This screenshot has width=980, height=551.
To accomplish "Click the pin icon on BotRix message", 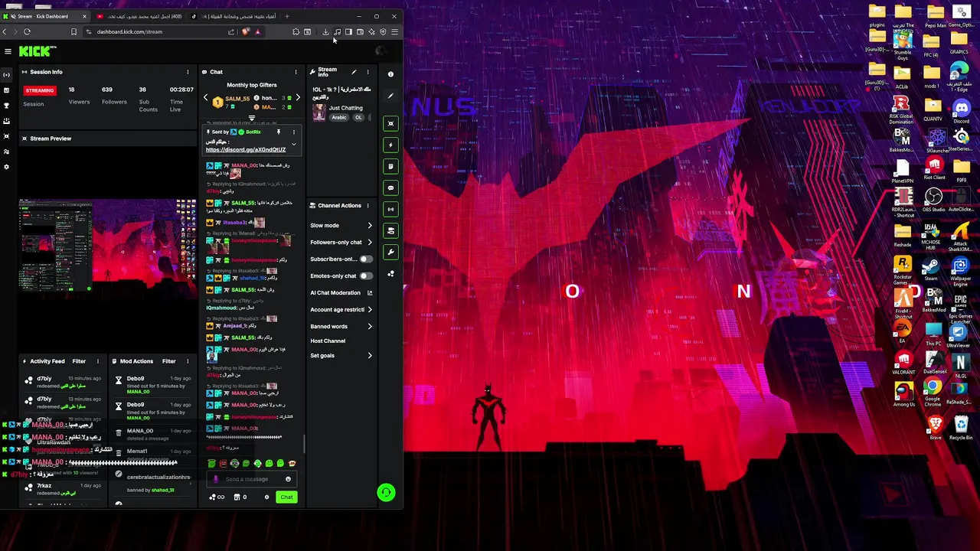I will click(x=279, y=132).
